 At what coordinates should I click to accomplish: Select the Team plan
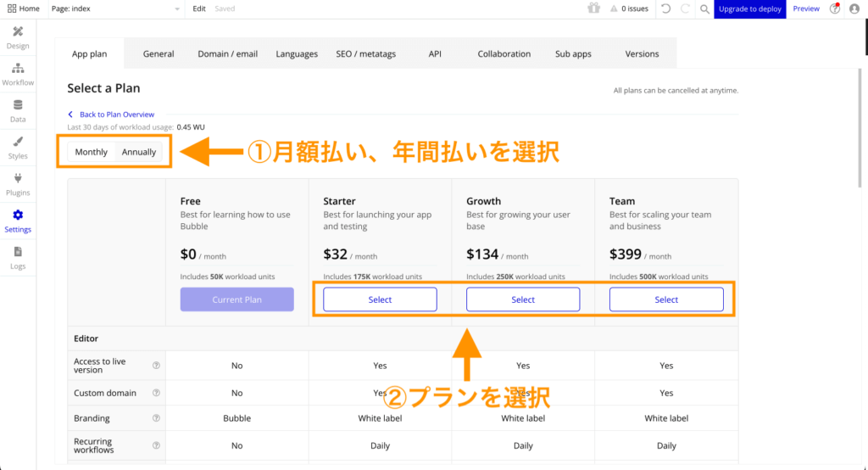pyautogui.click(x=666, y=299)
